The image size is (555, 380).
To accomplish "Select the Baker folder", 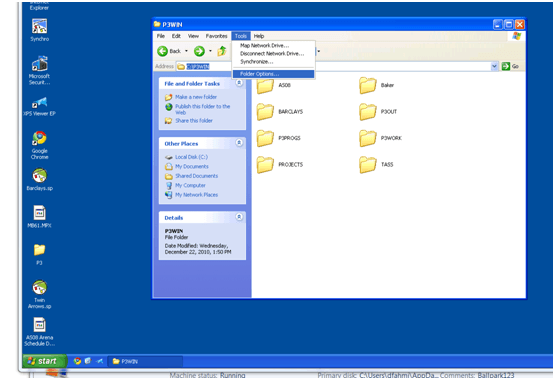I will click(x=376, y=85).
